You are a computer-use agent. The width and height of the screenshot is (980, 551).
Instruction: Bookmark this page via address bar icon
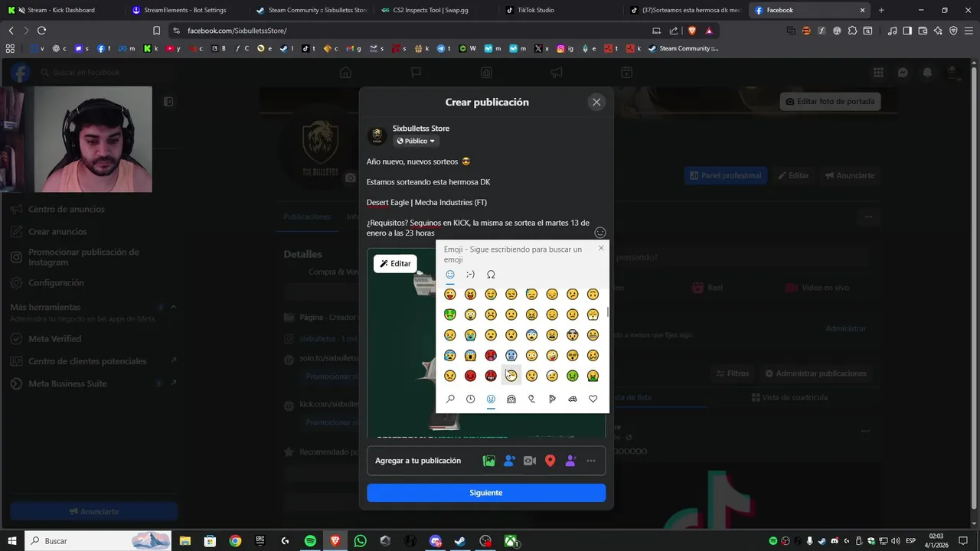156,31
